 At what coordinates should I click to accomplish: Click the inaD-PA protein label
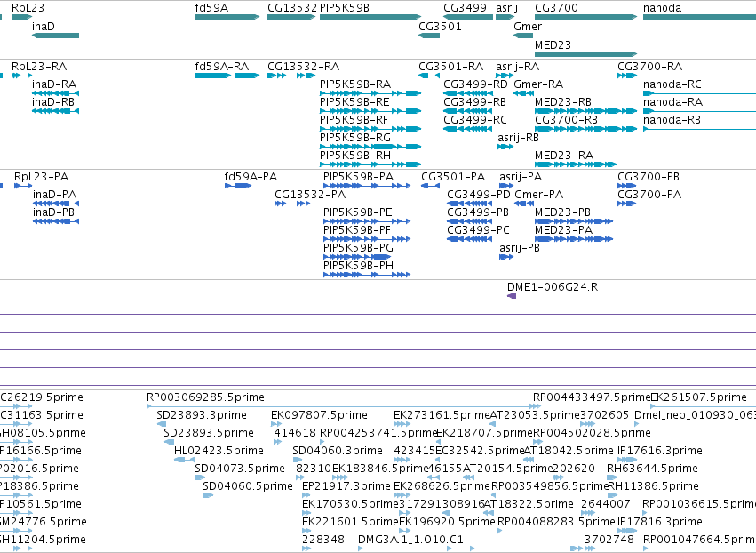pyautogui.click(x=54, y=195)
